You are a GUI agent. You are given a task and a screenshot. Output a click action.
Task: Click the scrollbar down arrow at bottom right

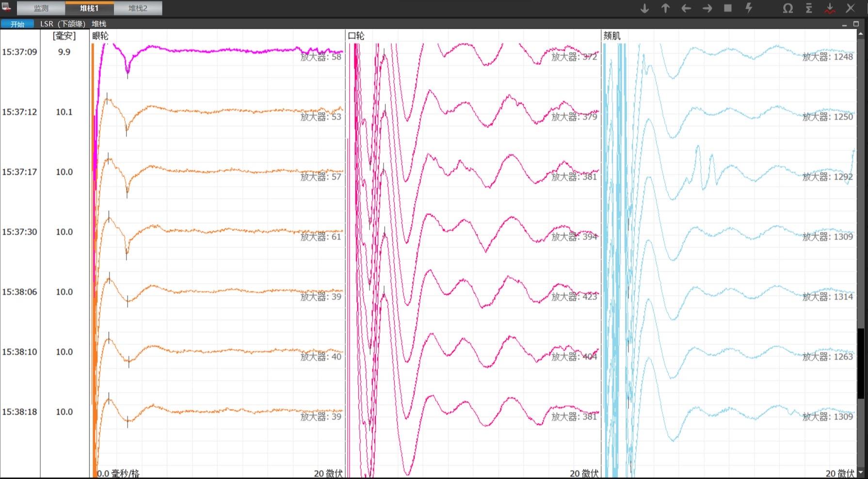point(861,472)
